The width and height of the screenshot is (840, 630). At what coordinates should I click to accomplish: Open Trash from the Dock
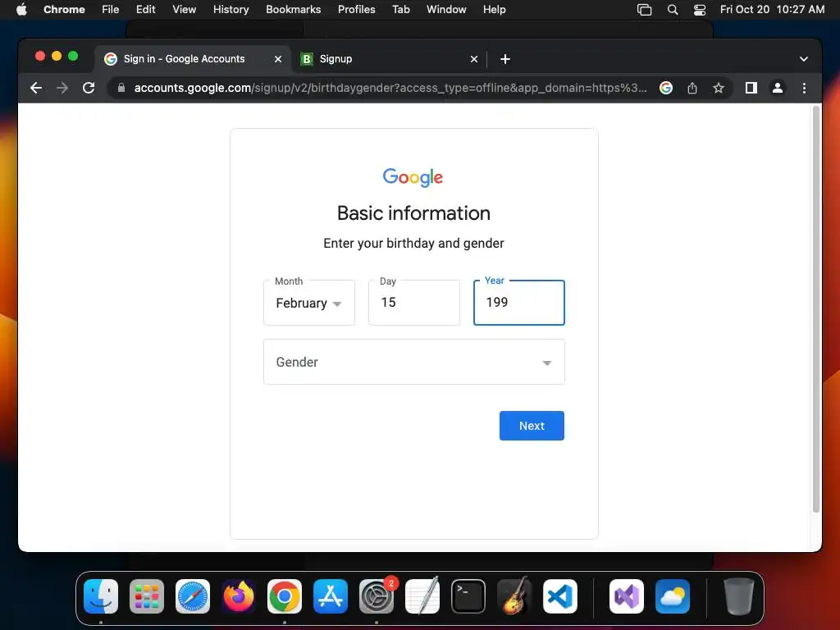click(x=739, y=596)
